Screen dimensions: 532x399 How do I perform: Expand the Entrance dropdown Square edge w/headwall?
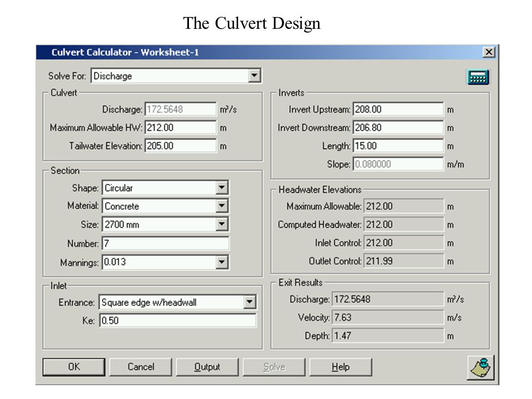[x=249, y=301]
